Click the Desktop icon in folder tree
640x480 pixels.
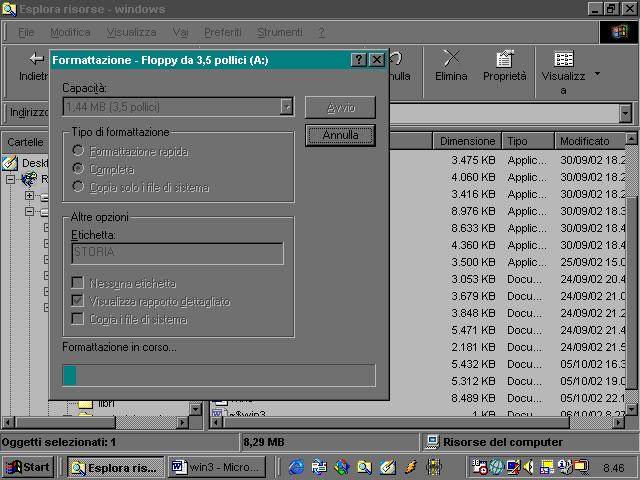tap(10, 163)
